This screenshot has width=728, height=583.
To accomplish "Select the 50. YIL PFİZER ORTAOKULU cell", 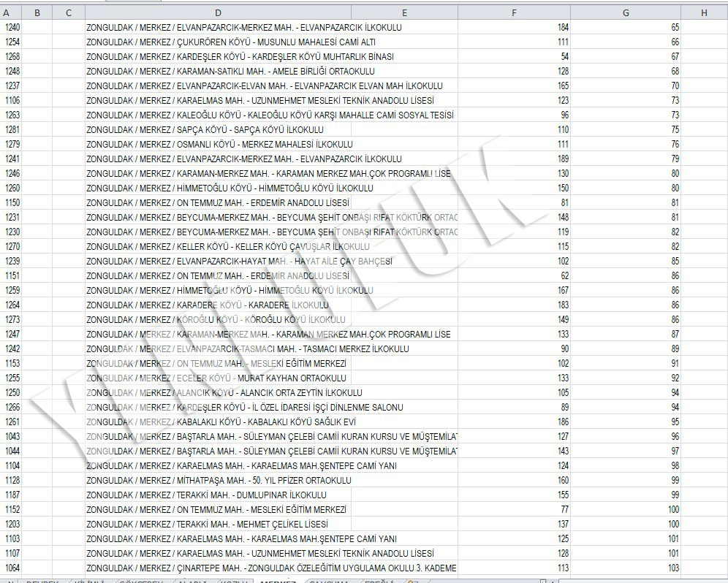I will pyautogui.click(x=219, y=481).
